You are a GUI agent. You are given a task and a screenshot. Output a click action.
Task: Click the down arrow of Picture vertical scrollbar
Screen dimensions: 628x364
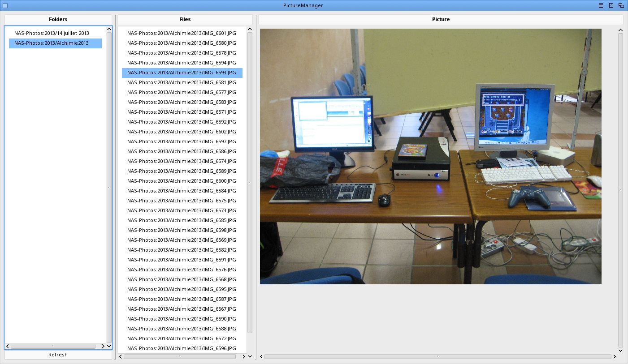point(620,351)
